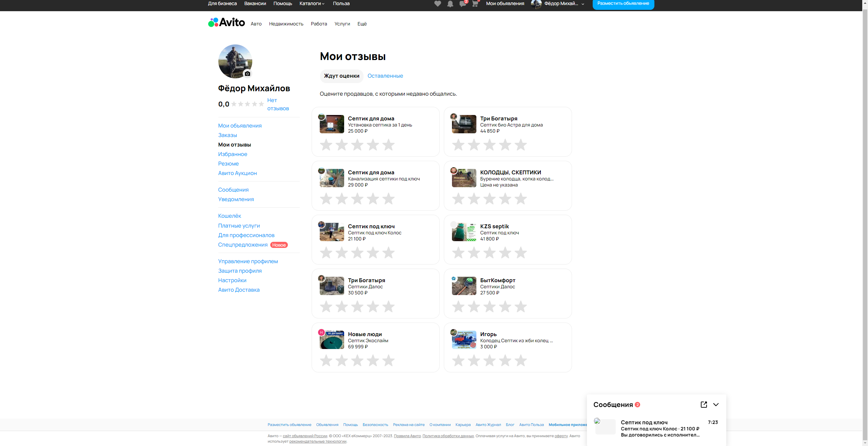The image size is (868, 446).
Task: Rate Игорь seller with five stars
Action: (x=520, y=360)
